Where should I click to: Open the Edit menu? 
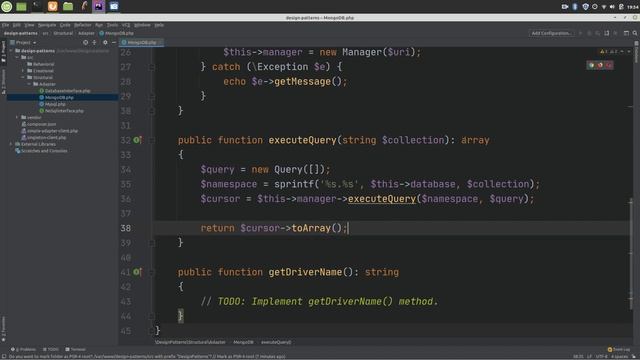click(x=17, y=25)
